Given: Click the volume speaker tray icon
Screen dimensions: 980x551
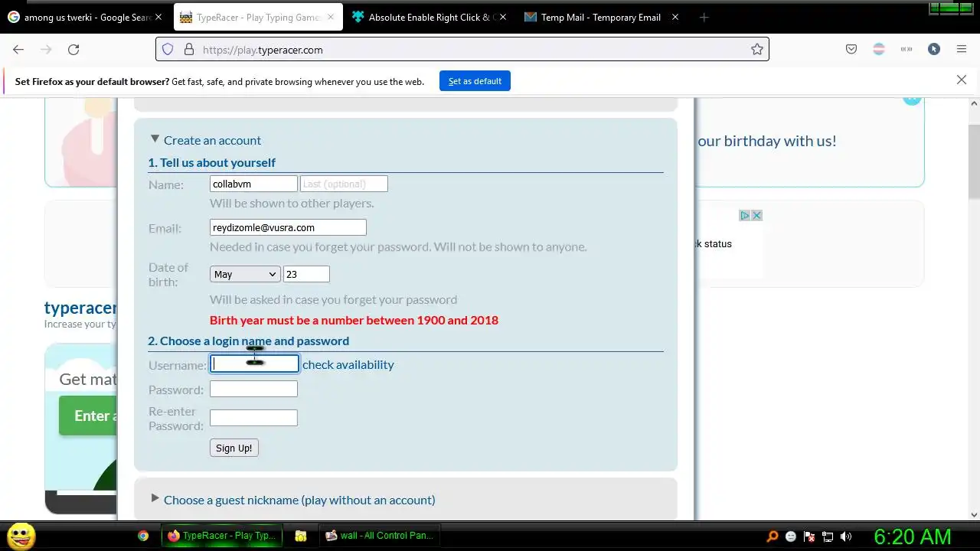Looking at the screenshot, I should (846, 536).
